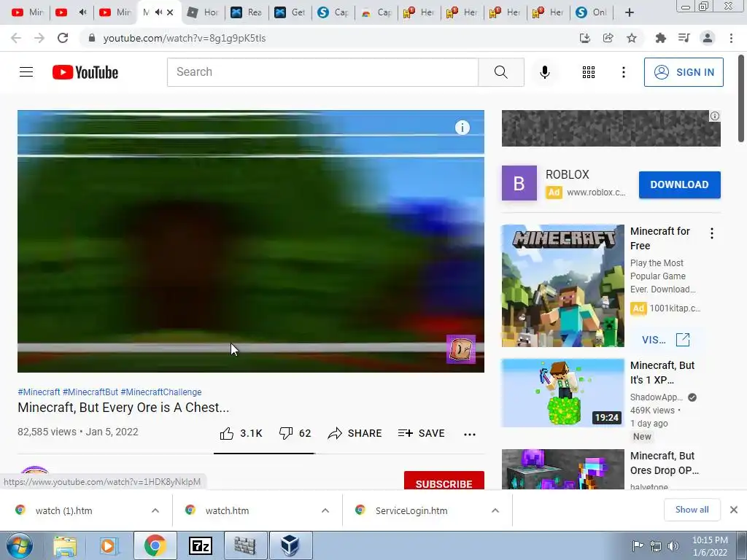
Task: Open Windows Start menu orb
Action: click(x=20, y=546)
